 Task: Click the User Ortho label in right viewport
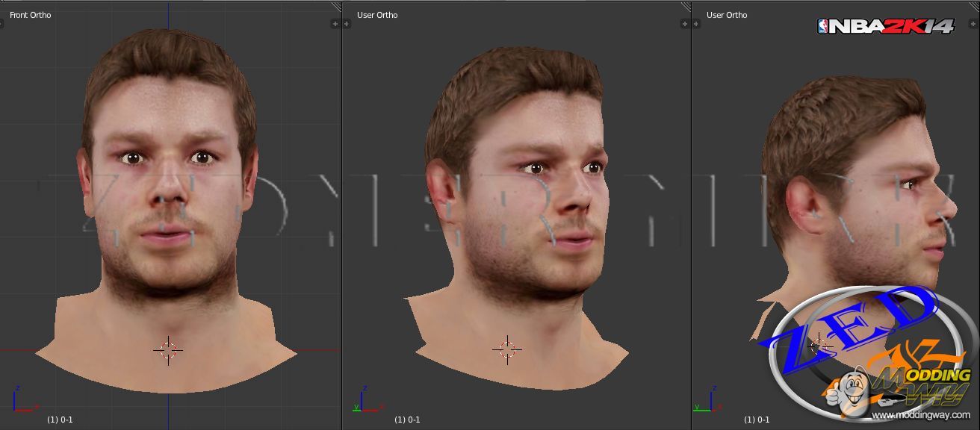[727, 15]
